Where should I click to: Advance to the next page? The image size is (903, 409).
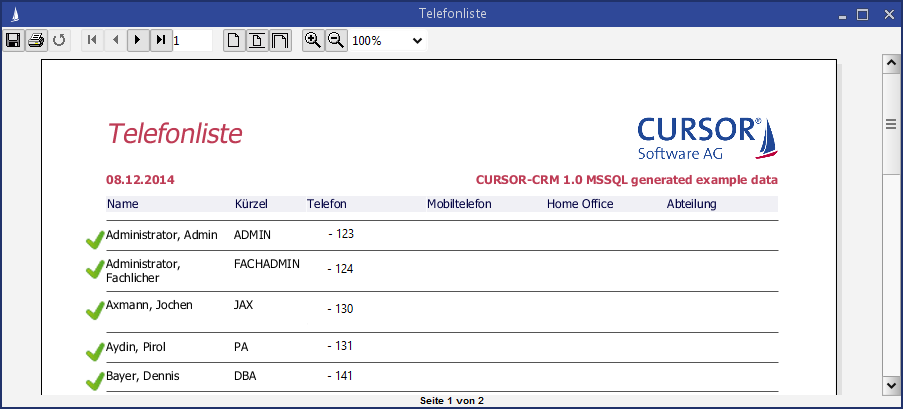(x=138, y=40)
